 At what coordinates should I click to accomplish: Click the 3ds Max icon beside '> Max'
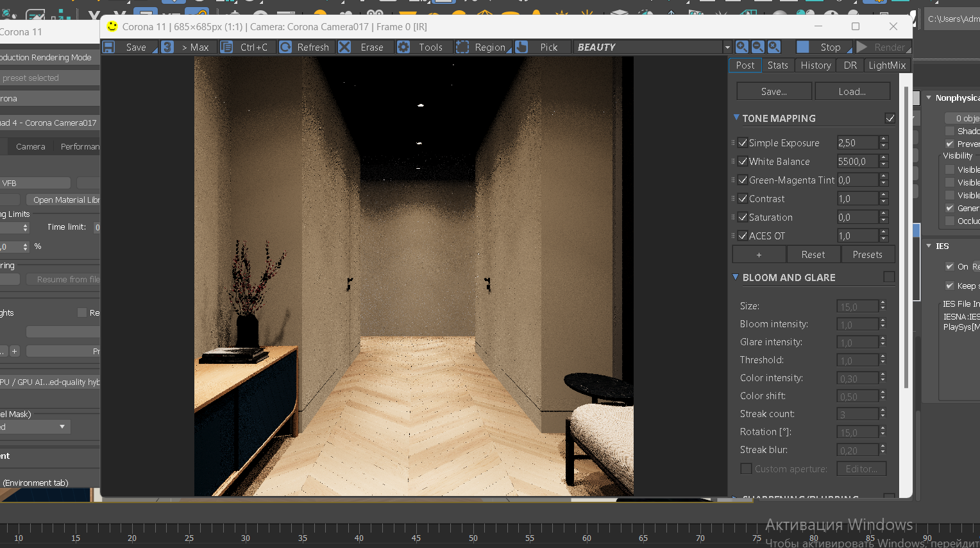point(167,47)
